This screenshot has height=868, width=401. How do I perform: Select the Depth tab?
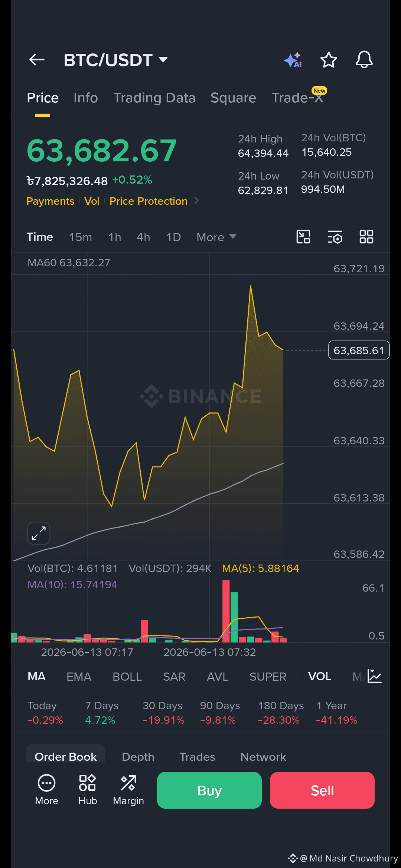[x=138, y=756]
